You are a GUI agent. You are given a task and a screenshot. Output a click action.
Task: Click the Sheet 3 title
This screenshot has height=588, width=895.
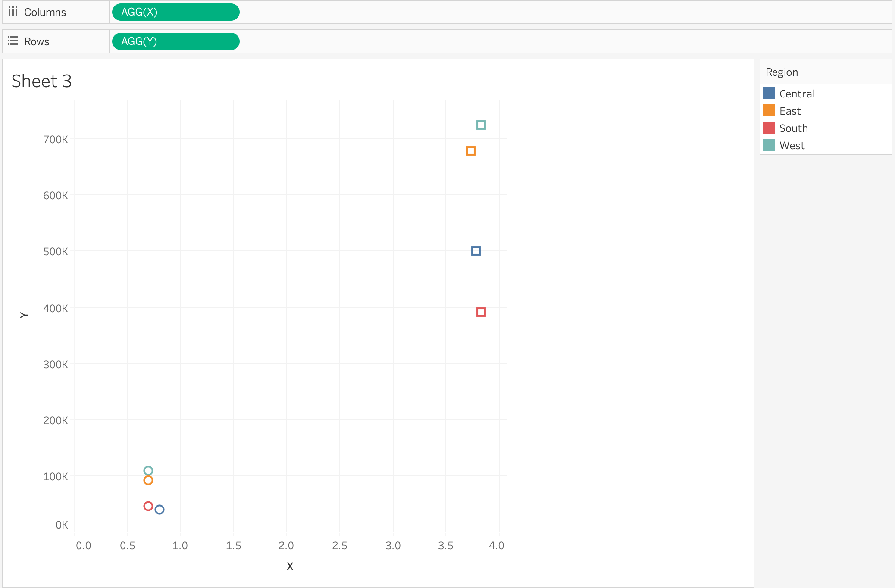41,81
